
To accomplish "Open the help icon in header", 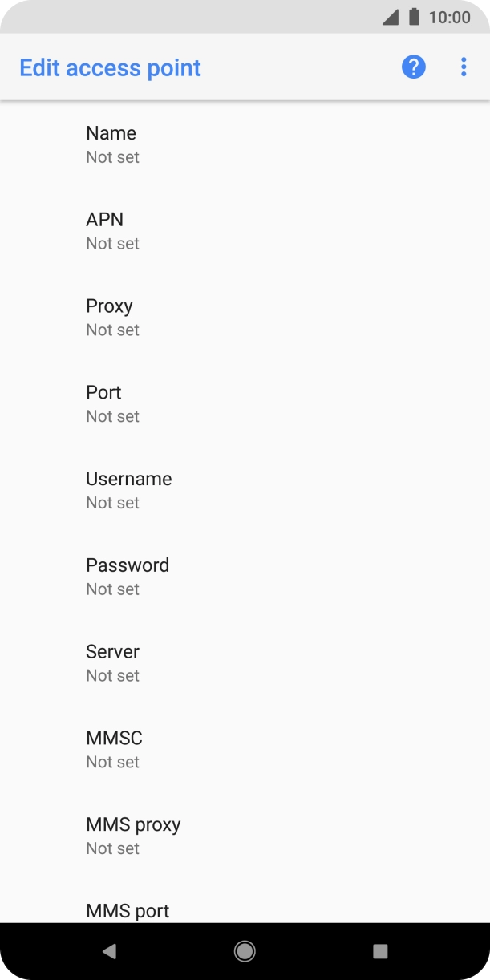I will click(413, 67).
